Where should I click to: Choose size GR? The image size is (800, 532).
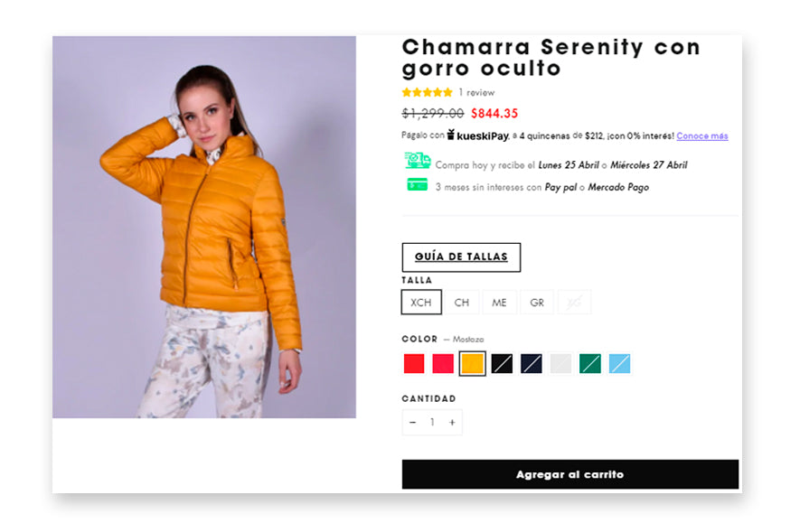tap(537, 303)
